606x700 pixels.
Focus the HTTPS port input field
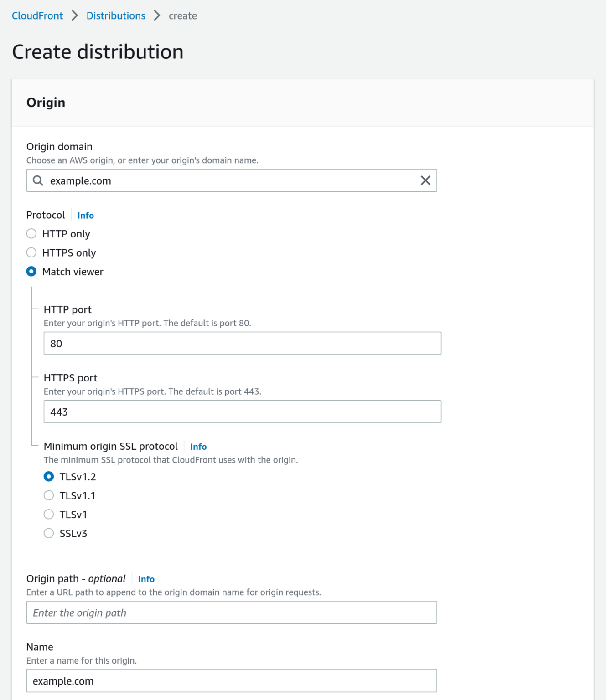coord(242,412)
